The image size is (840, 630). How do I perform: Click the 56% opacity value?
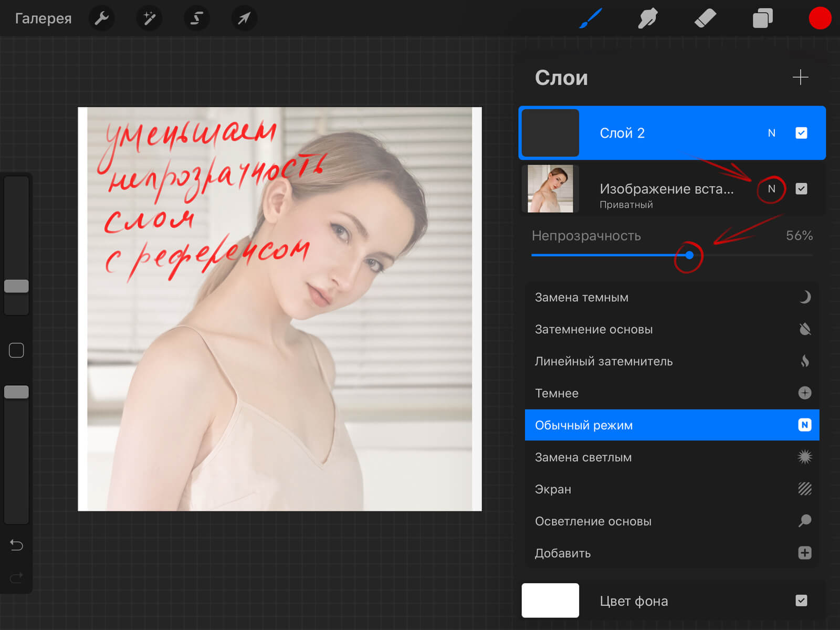coord(799,236)
